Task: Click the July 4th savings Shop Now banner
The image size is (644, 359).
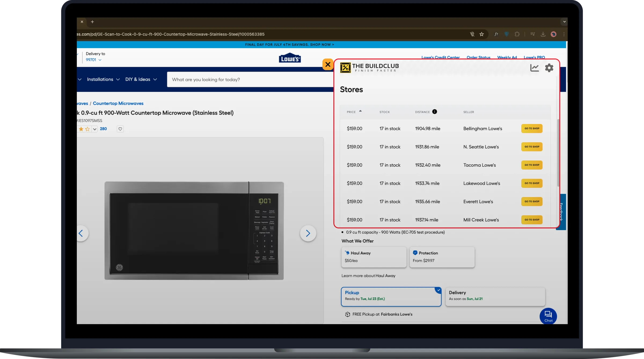Action: point(290,45)
